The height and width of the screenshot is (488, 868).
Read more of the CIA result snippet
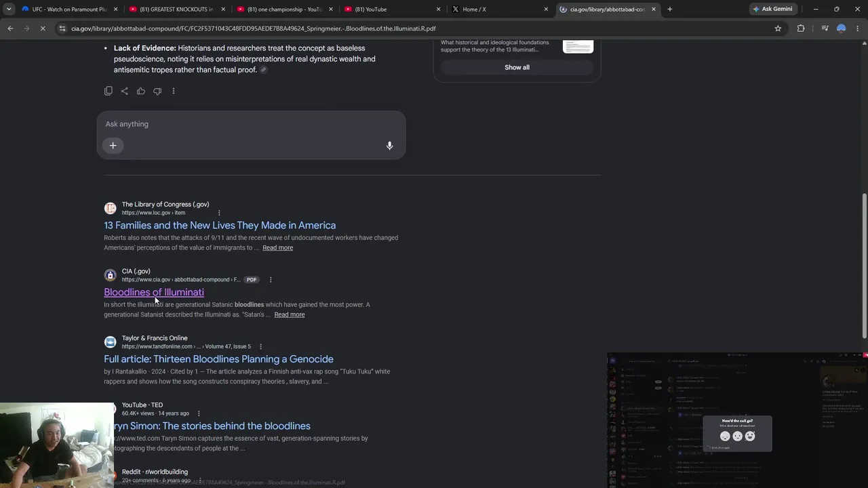290,314
